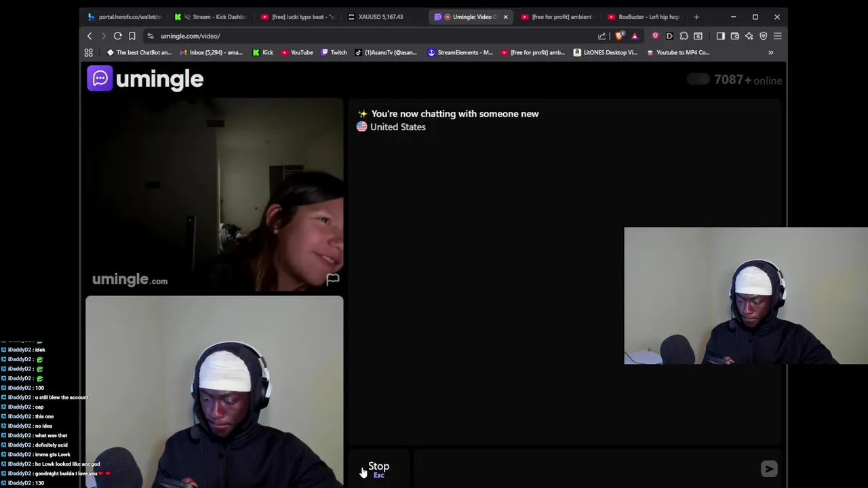Close the Umingle Video tab
Screen dimensions: 868x488
(x=505, y=17)
